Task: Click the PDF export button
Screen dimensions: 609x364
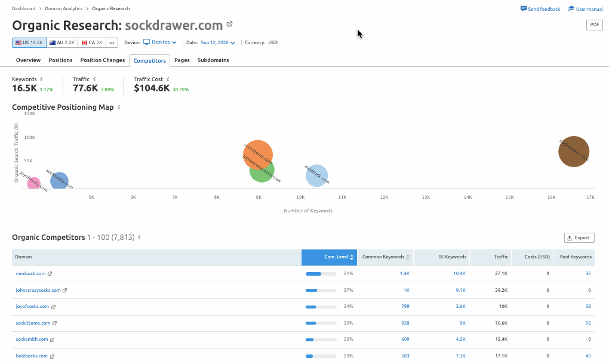Action: coord(594,25)
